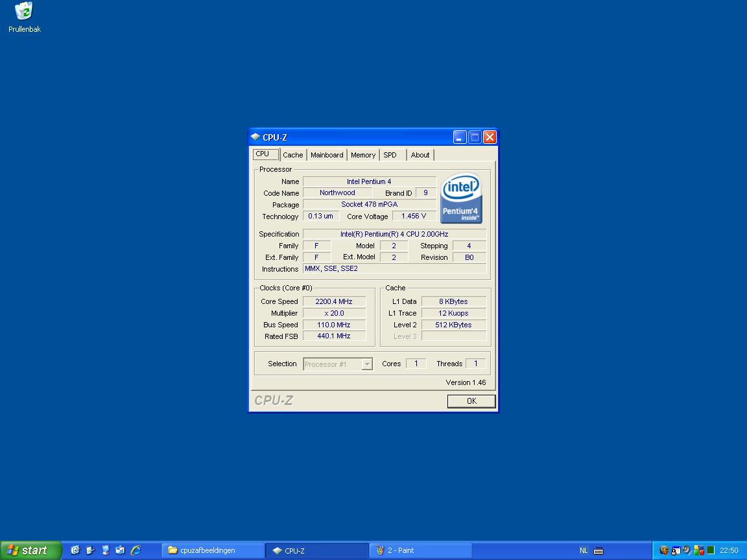Click the Stepping value 4
The height and width of the screenshot is (560, 747).
(x=469, y=246)
